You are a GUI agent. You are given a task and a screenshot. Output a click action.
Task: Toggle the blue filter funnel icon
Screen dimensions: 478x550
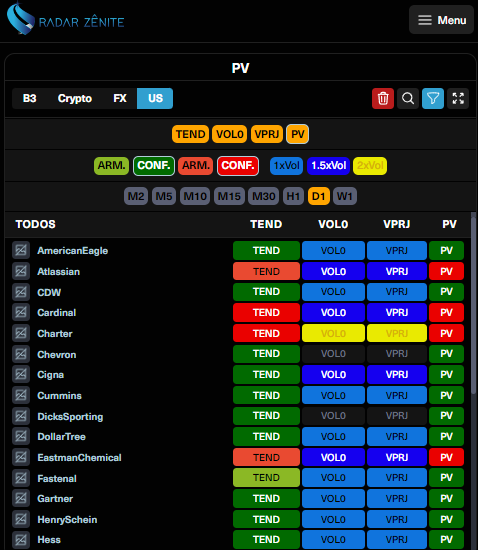tap(433, 99)
